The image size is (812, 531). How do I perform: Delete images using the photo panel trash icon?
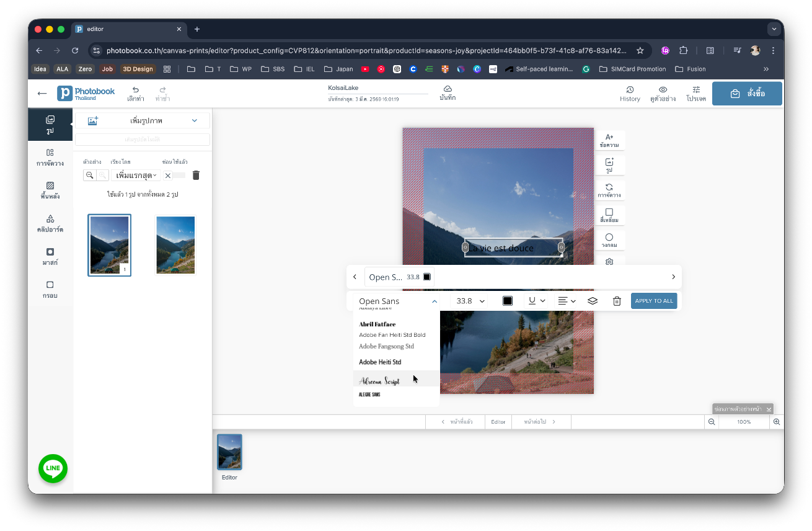(x=196, y=176)
